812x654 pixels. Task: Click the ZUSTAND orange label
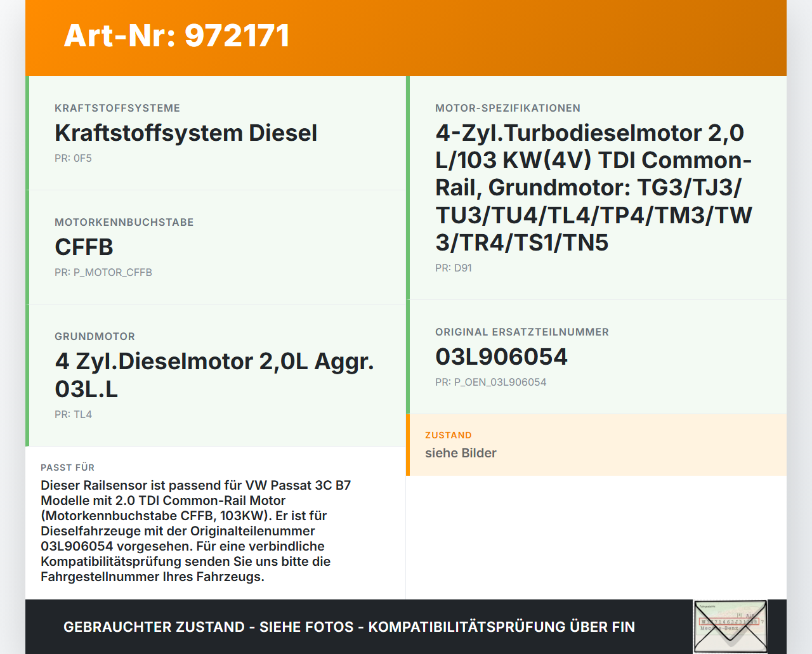pyautogui.click(x=448, y=436)
